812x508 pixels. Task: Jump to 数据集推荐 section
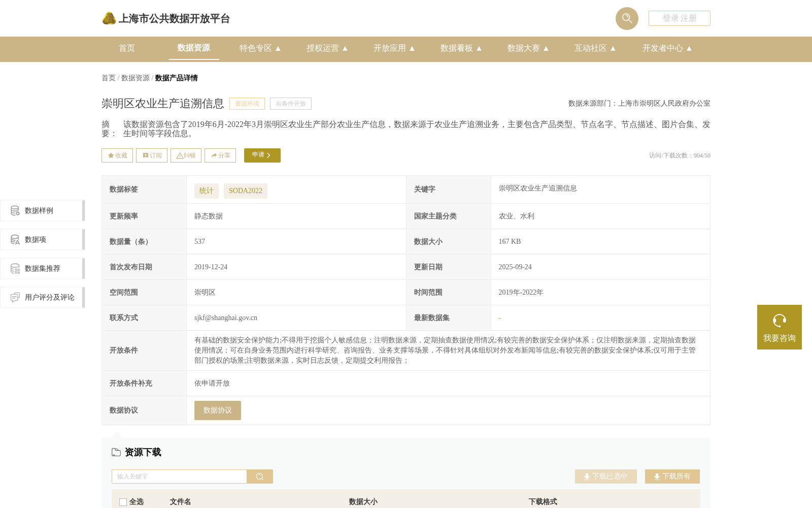[x=43, y=268]
